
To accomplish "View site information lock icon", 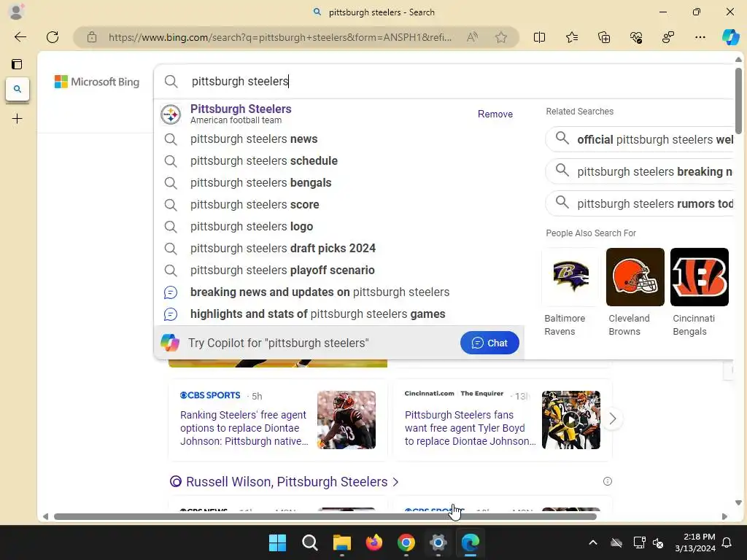I will pos(92,37).
